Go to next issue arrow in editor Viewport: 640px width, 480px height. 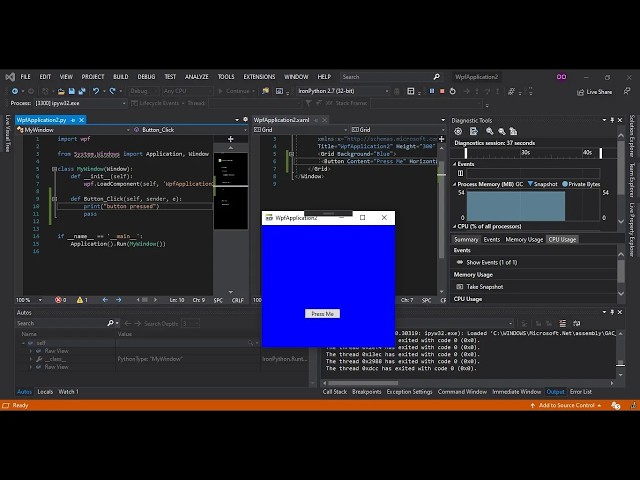(x=118, y=300)
